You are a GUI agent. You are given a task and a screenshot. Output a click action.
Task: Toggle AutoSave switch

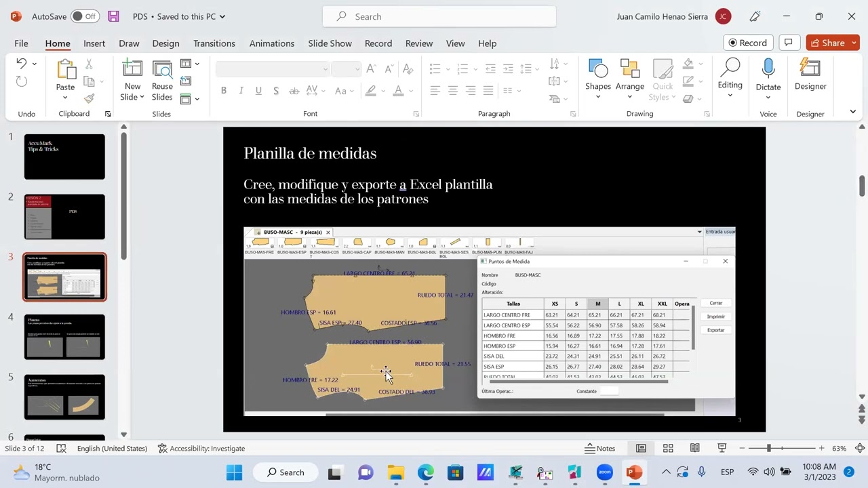tap(84, 16)
